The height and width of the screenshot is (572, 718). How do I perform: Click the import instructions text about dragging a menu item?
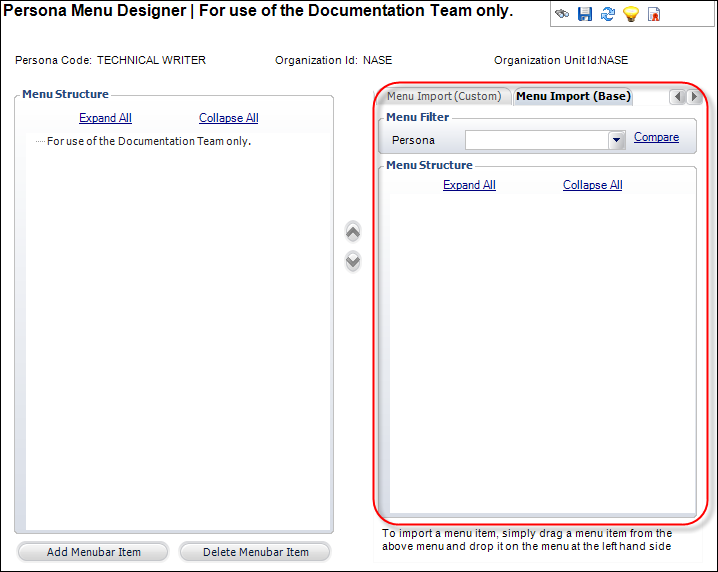527,539
